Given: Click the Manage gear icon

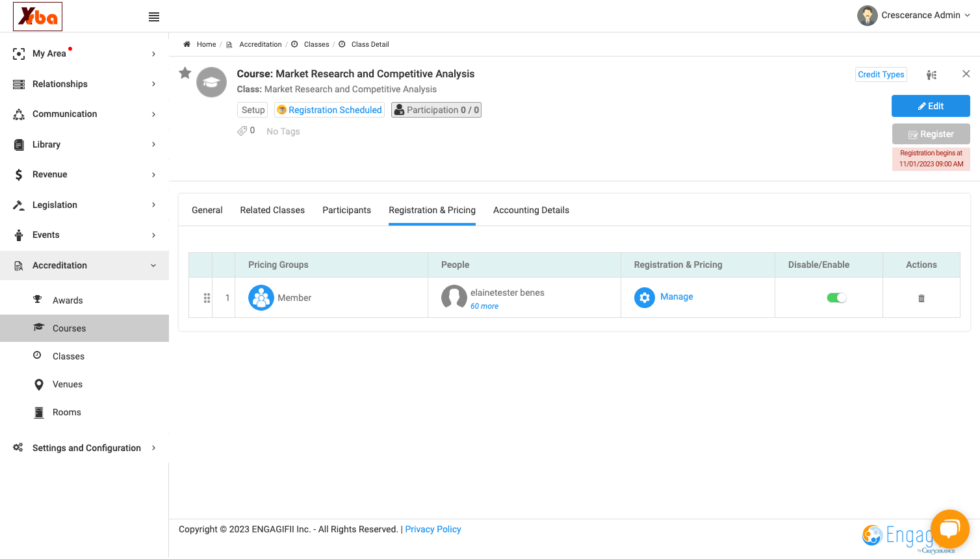Looking at the screenshot, I should (645, 298).
